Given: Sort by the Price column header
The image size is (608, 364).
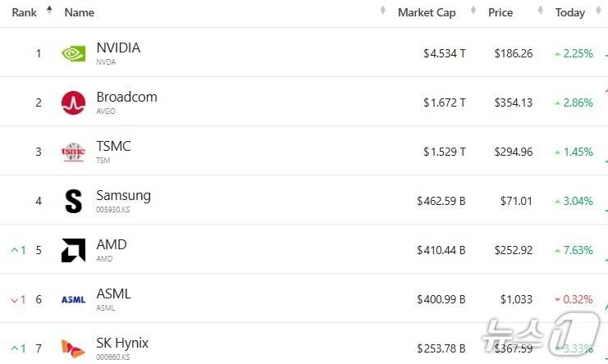Looking at the screenshot, I should click(x=500, y=12).
